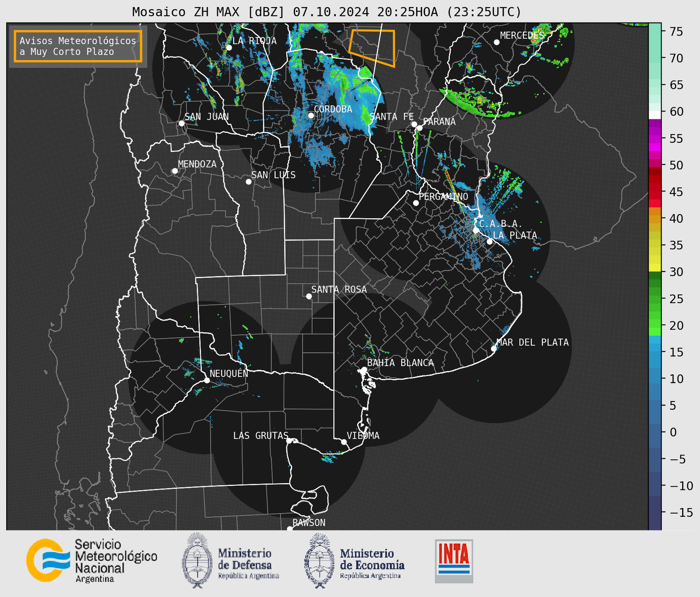Click the SAN JUAN city marker

(x=181, y=123)
